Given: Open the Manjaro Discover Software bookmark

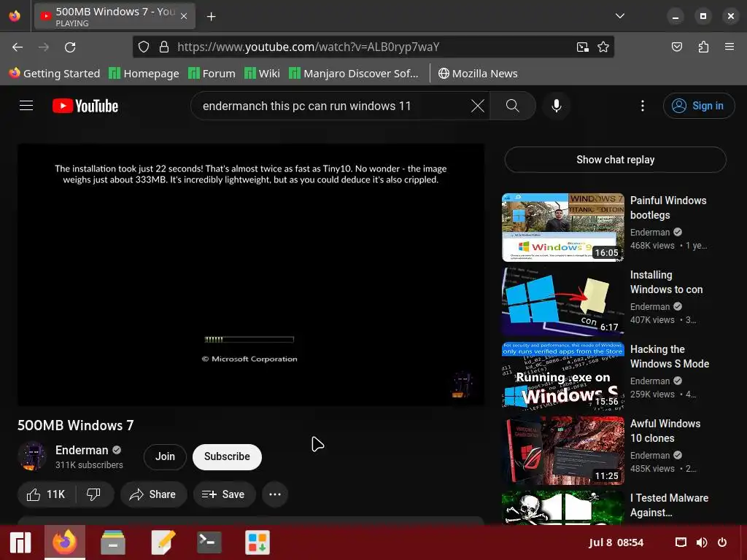Looking at the screenshot, I should 354,74.
